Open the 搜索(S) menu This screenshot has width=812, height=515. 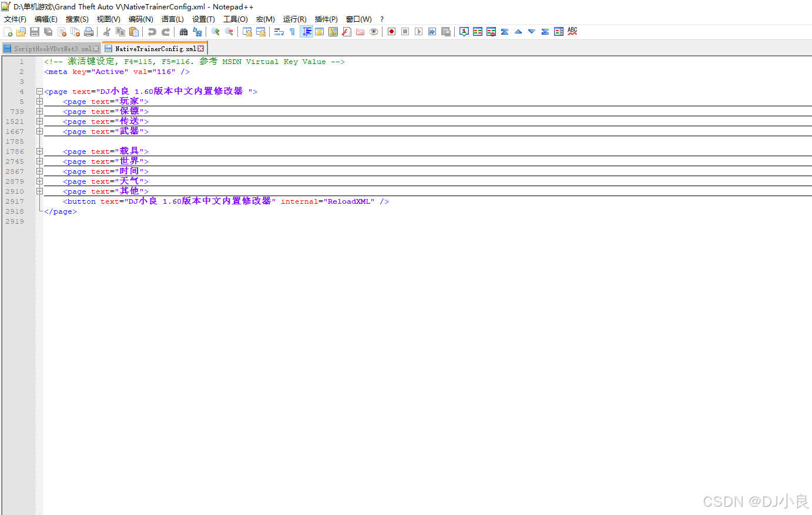click(77, 19)
